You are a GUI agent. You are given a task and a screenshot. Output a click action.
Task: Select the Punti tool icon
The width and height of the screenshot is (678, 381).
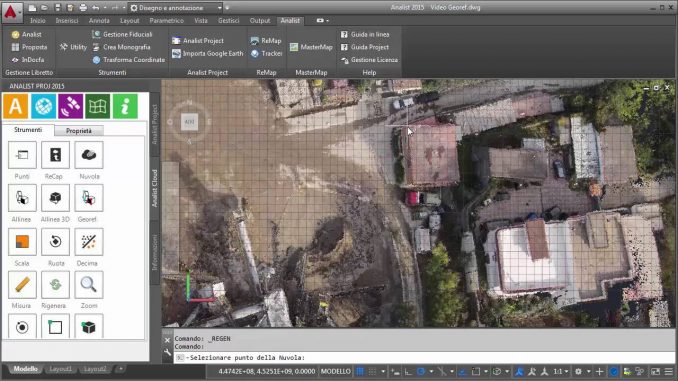(22, 155)
